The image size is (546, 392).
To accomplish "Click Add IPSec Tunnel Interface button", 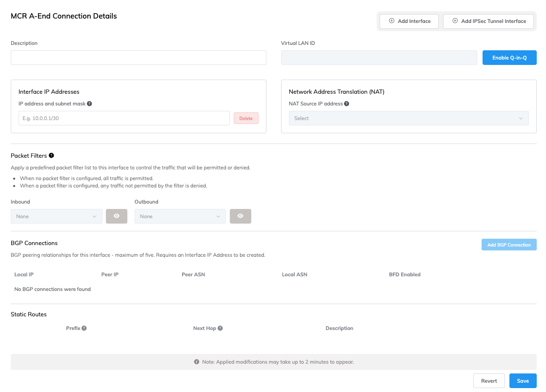I will click(x=488, y=21).
